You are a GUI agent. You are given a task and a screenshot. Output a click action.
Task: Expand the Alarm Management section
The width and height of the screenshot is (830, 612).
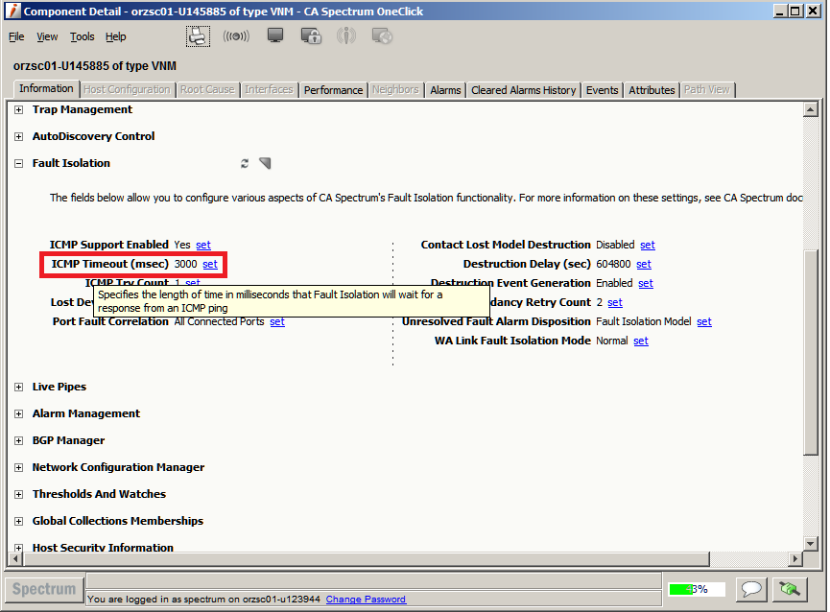point(17,413)
